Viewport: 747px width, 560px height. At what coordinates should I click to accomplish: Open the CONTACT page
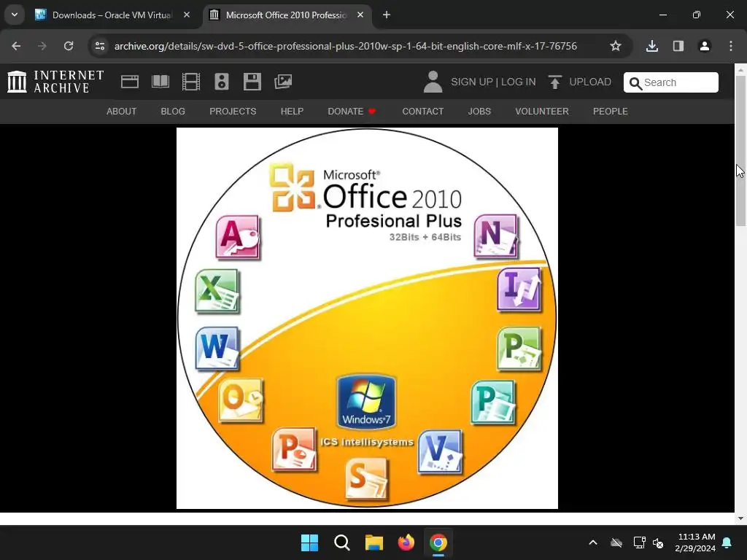[x=422, y=112]
